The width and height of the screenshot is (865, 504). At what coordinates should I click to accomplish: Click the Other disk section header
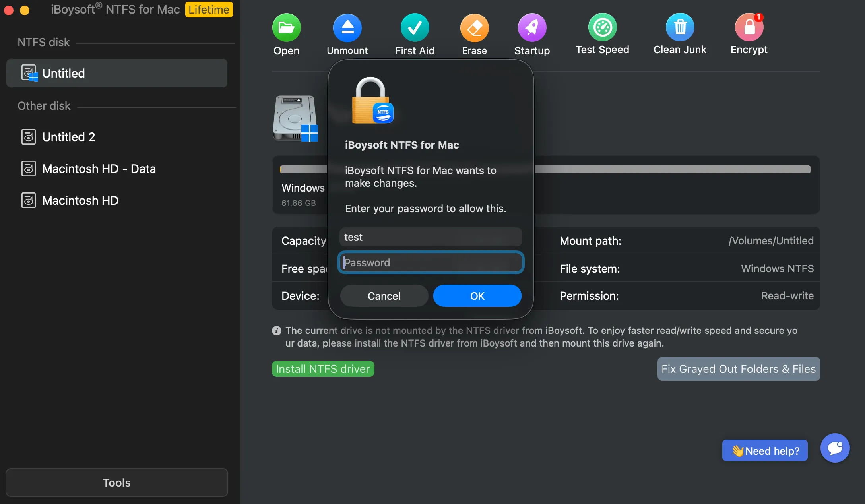click(44, 106)
